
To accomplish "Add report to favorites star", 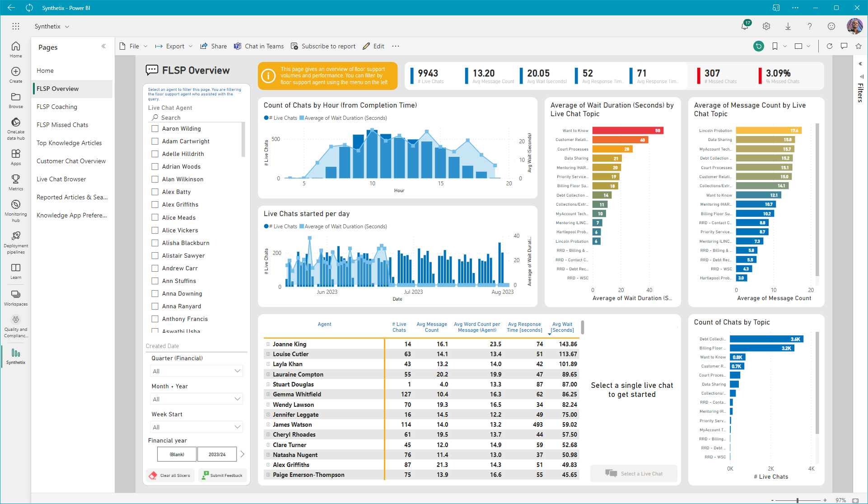I will click(x=859, y=46).
